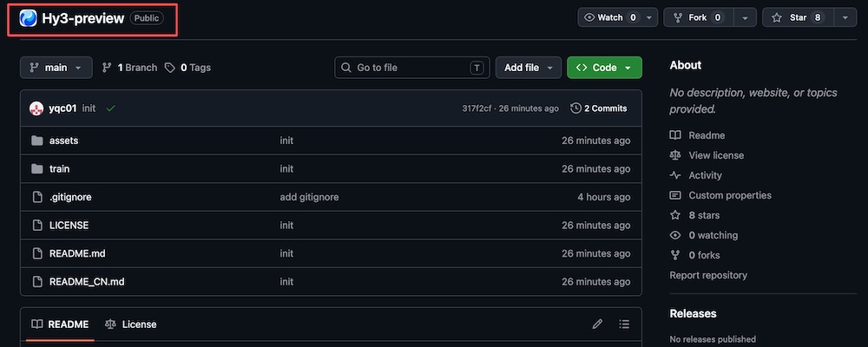Screen dimensions: 868x347
Task: Open the Star lists dropdown arrow
Action: click(845, 17)
